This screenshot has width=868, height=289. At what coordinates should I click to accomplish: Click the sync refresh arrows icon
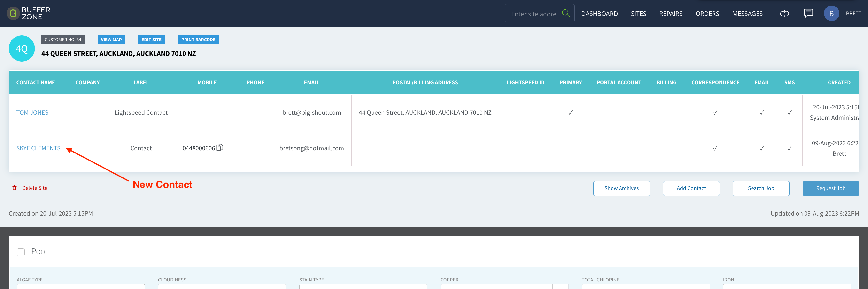click(x=784, y=14)
